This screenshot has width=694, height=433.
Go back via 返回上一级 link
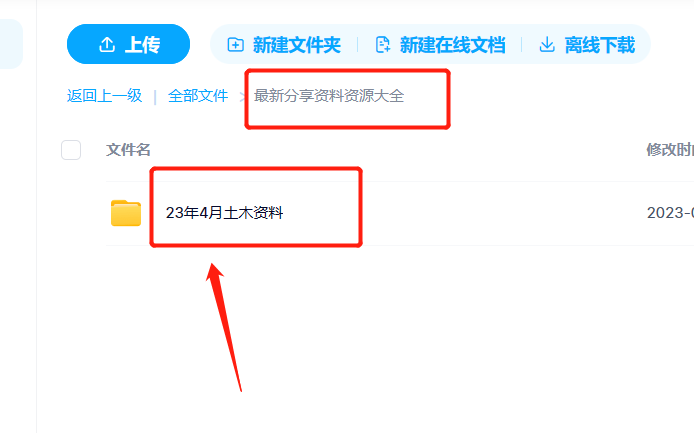coord(104,96)
